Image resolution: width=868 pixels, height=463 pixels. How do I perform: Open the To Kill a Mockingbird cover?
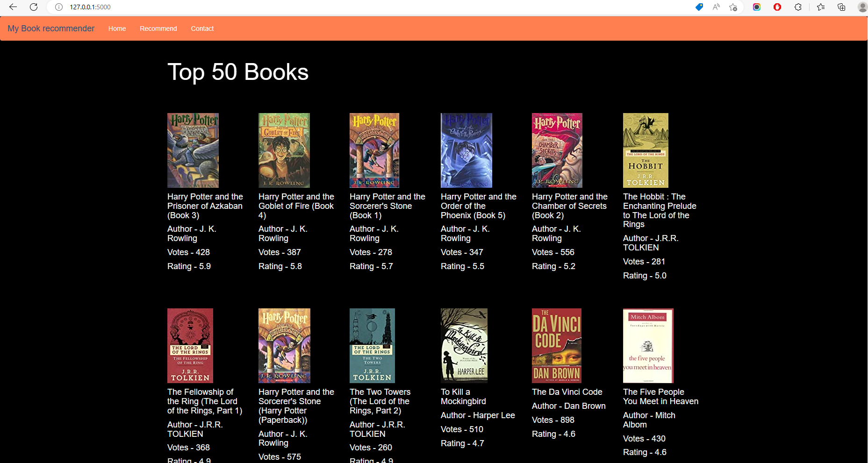(464, 346)
